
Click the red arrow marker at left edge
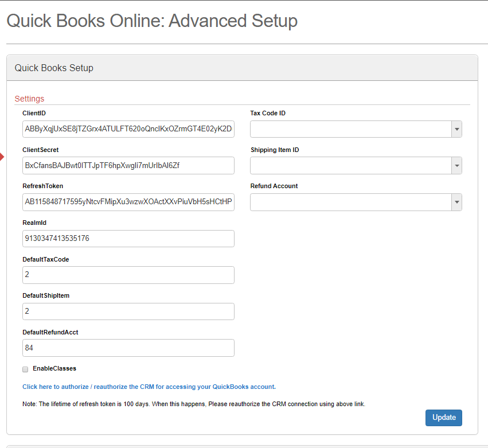click(2, 157)
